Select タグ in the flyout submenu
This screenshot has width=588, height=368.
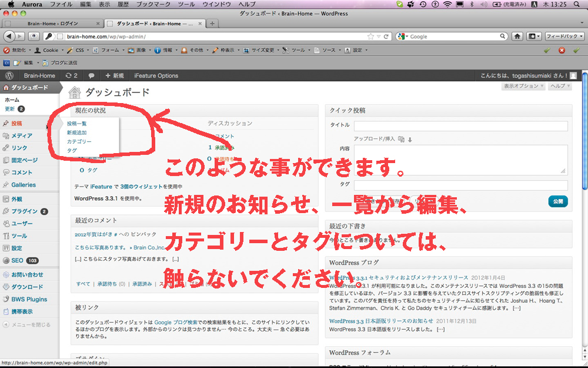(72, 151)
